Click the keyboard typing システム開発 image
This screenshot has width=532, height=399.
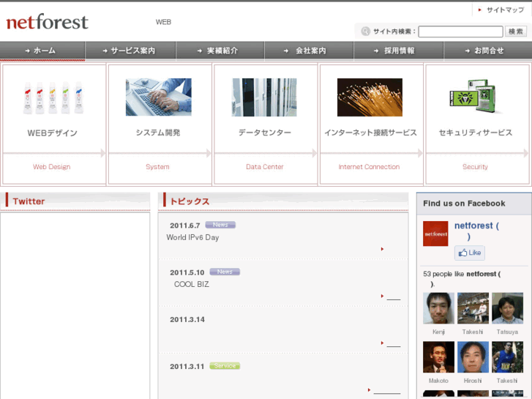[159, 97]
